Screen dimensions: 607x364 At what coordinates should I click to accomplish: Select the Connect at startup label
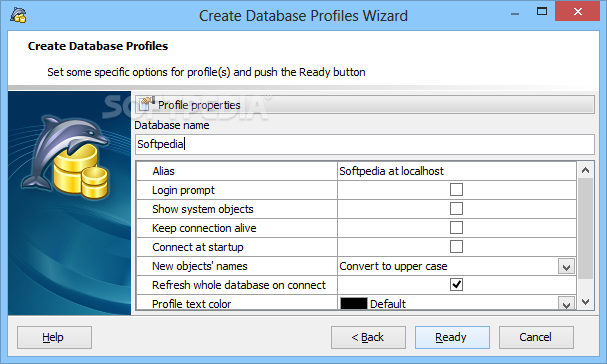tap(198, 247)
